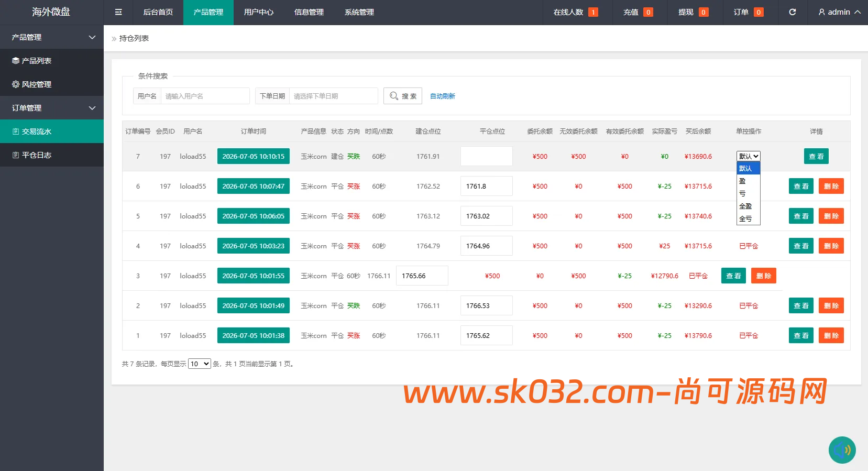Collapse sidebar with the hamburger menu icon
This screenshot has height=471, width=868.
pyautogui.click(x=118, y=12)
